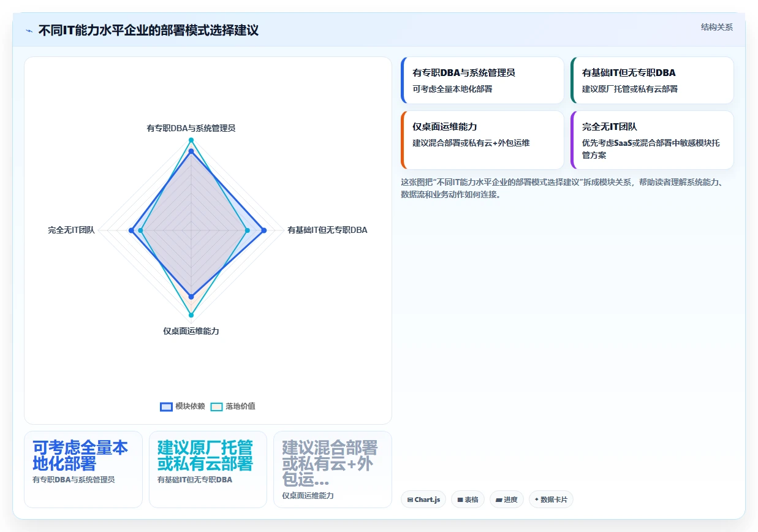Click the 建议混合部署或私有云+外包运... stat card

point(333,469)
